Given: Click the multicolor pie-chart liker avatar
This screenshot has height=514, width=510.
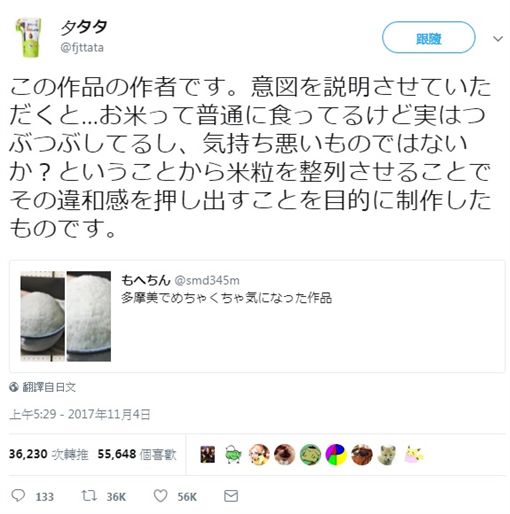Looking at the screenshot, I should pos(336,455).
